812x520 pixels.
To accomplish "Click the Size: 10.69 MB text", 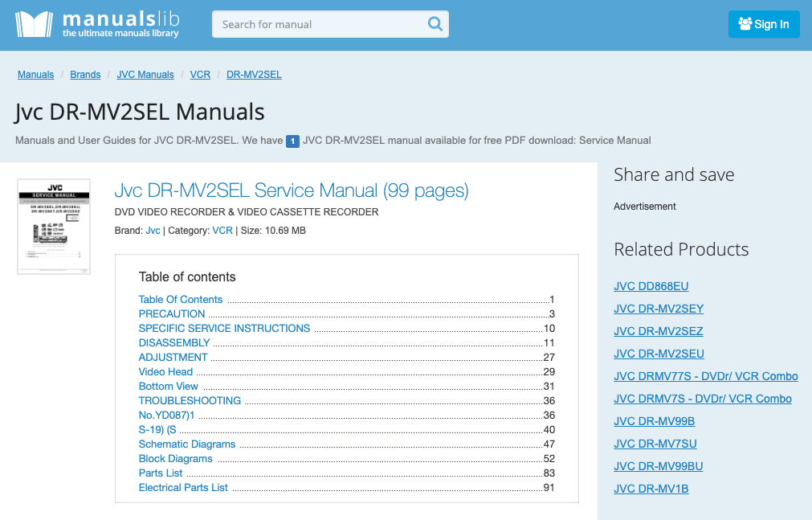I will [273, 231].
